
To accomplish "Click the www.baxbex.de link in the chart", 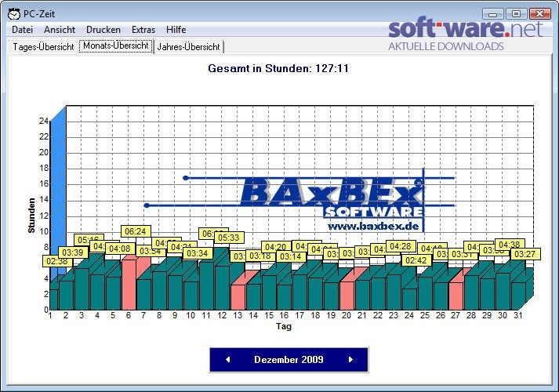I will 373,226.
